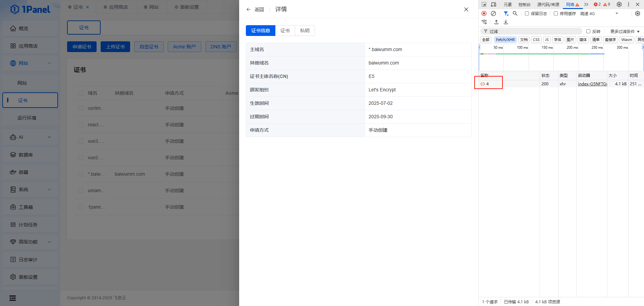Open 概览 overview in sidebar
The height and width of the screenshot is (306, 644).
pyautogui.click(x=30, y=29)
